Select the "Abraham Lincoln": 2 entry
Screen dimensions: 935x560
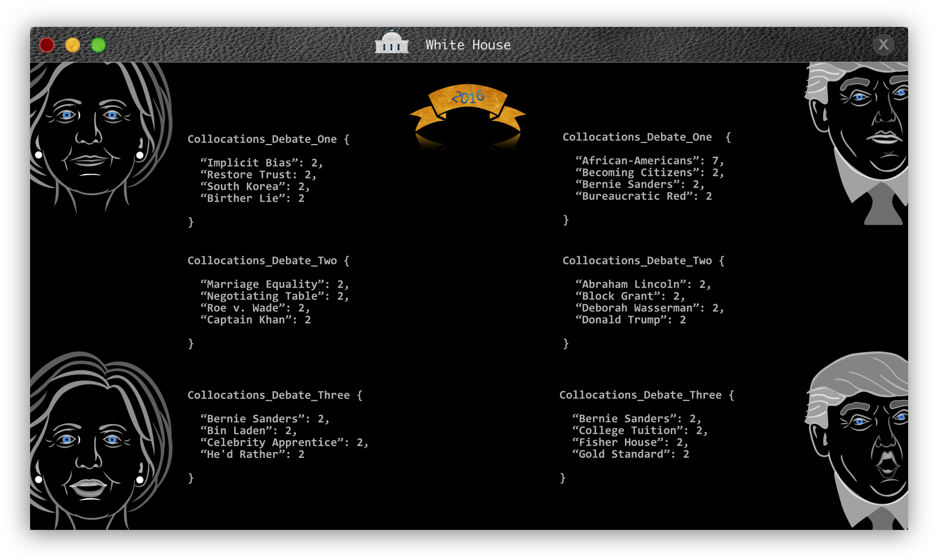(x=643, y=284)
